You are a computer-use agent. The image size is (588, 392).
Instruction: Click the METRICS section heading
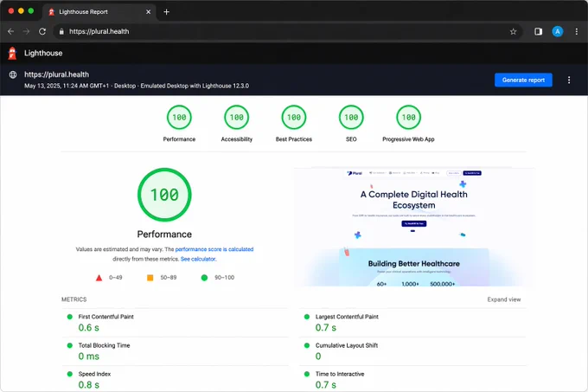coord(73,299)
